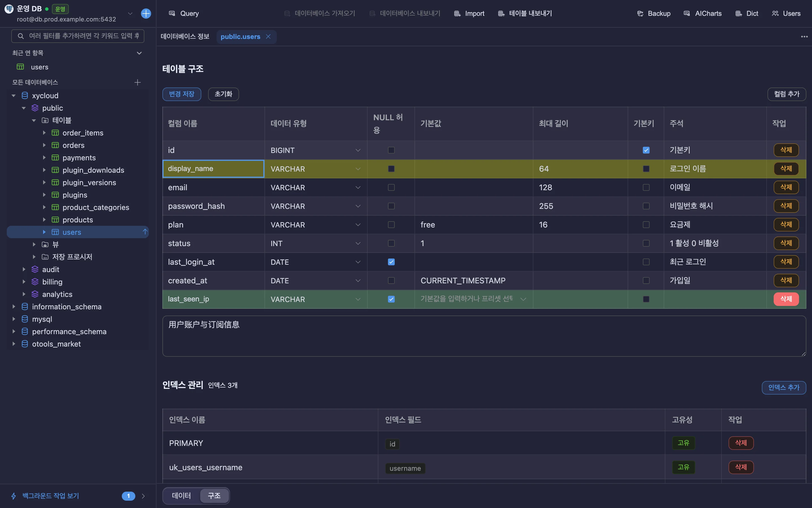Toggle primary key checkbox for id
Screen dimensions: 812x508
click(x=646, y=150)
